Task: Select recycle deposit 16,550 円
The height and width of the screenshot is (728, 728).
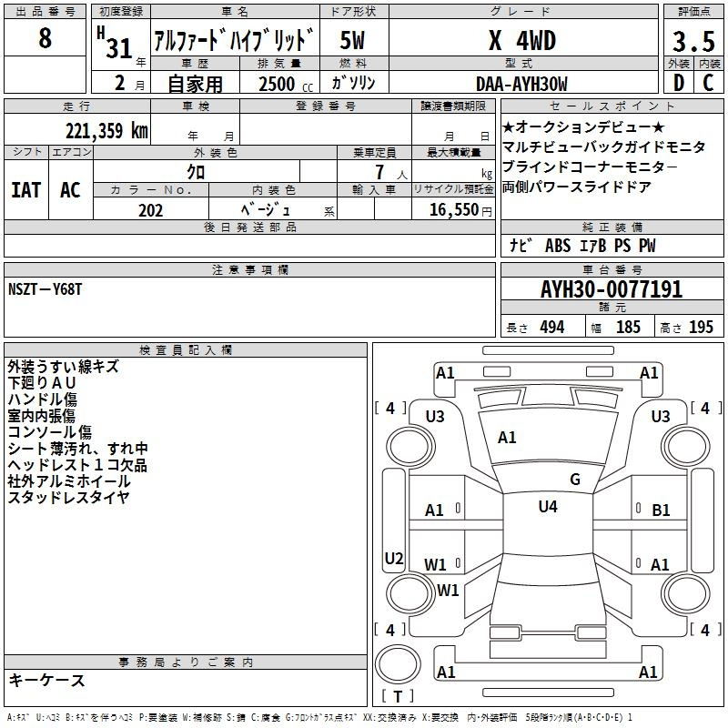Action: click(x=460, y=210)
